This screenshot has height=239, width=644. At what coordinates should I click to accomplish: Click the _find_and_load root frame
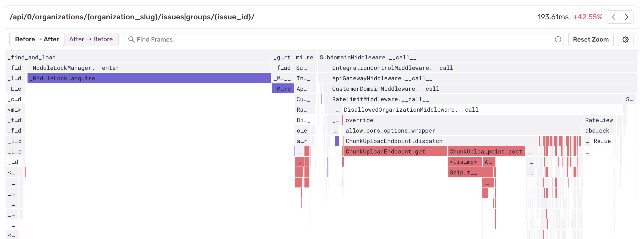tap(138, 57)
